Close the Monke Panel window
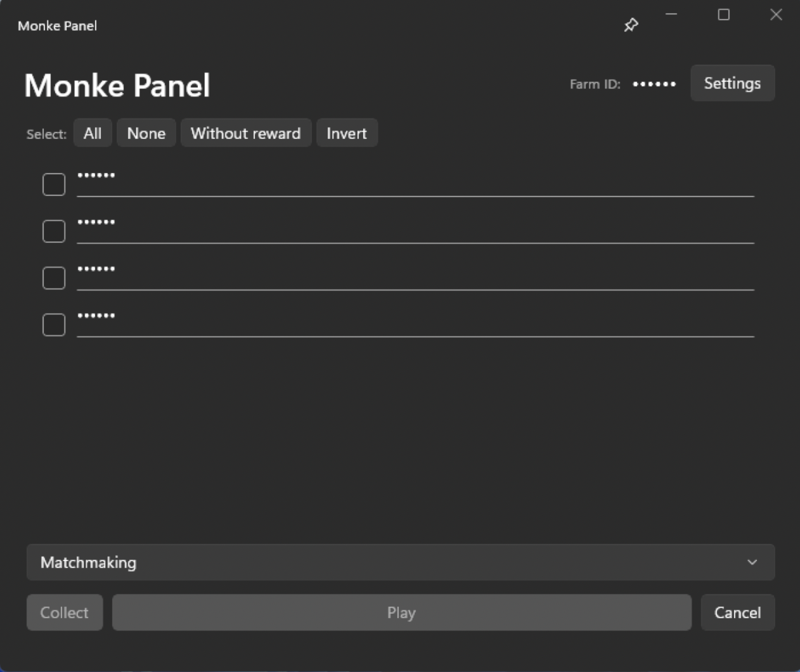The width and height of the screenshot is (800, 672). click(776, 15)
